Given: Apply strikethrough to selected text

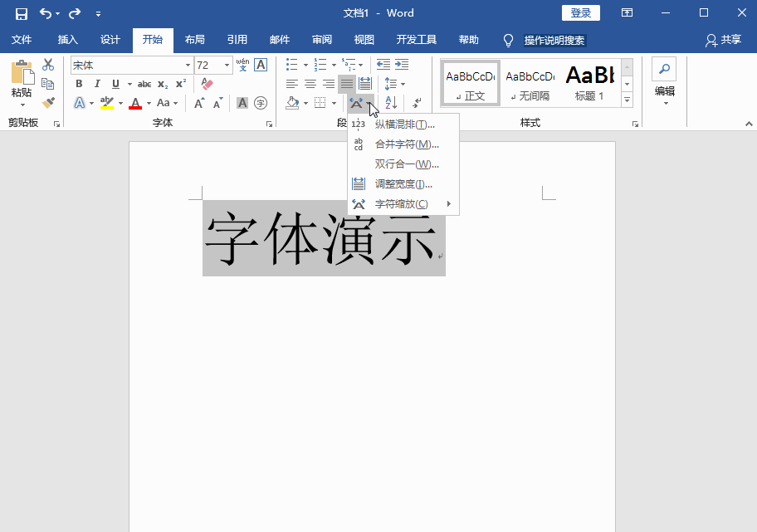Looking at the screenshot, I should click(x=145, y=83).
